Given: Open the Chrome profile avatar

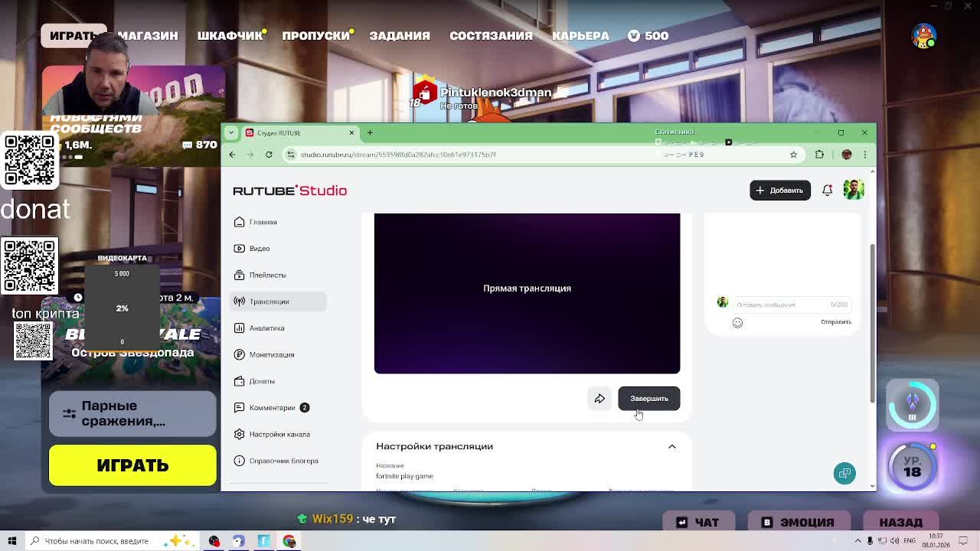Looking at the screenshot, I should click(847, 155).
